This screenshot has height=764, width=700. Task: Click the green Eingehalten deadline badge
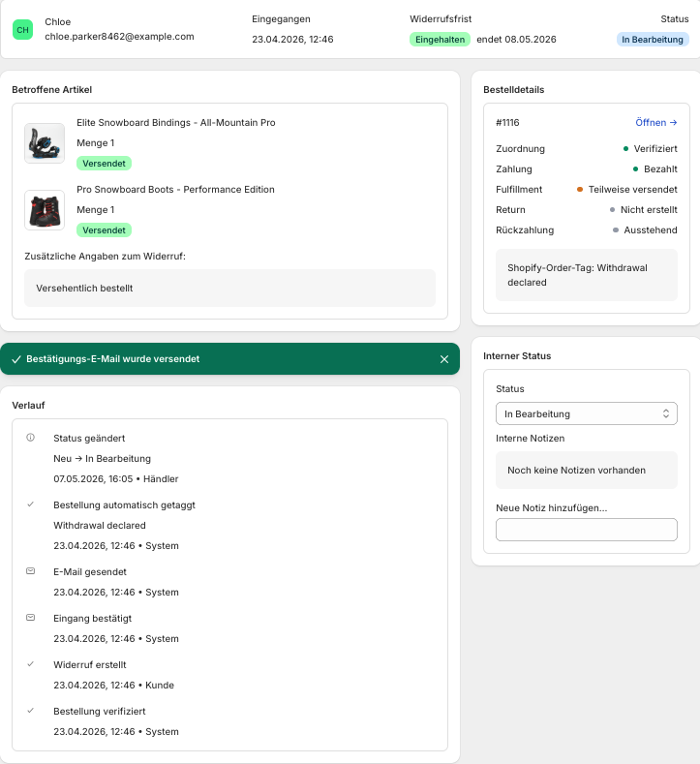pyautogui.click(x=440, y=40)
